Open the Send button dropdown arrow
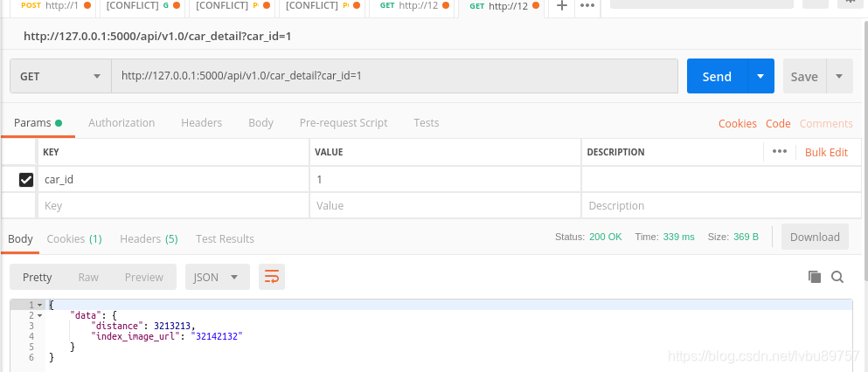868x372 pixels. tap(760, 76)
